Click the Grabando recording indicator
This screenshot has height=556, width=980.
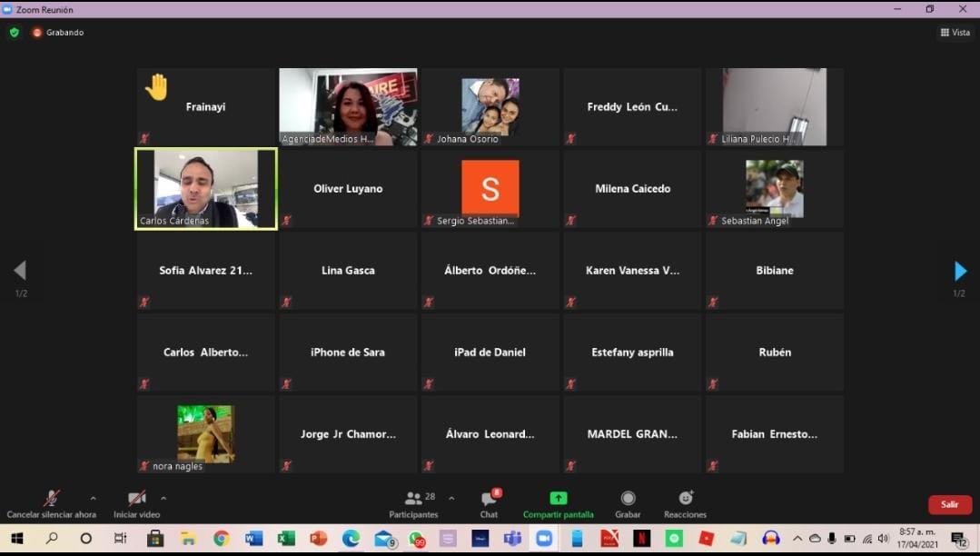click(58, 33)
